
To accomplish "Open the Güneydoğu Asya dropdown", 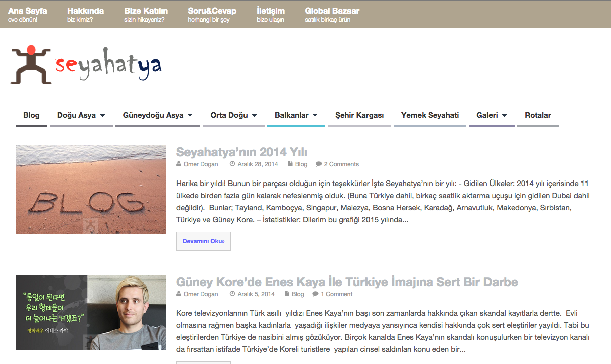I will pyautogui.click(x=190, y=115).
